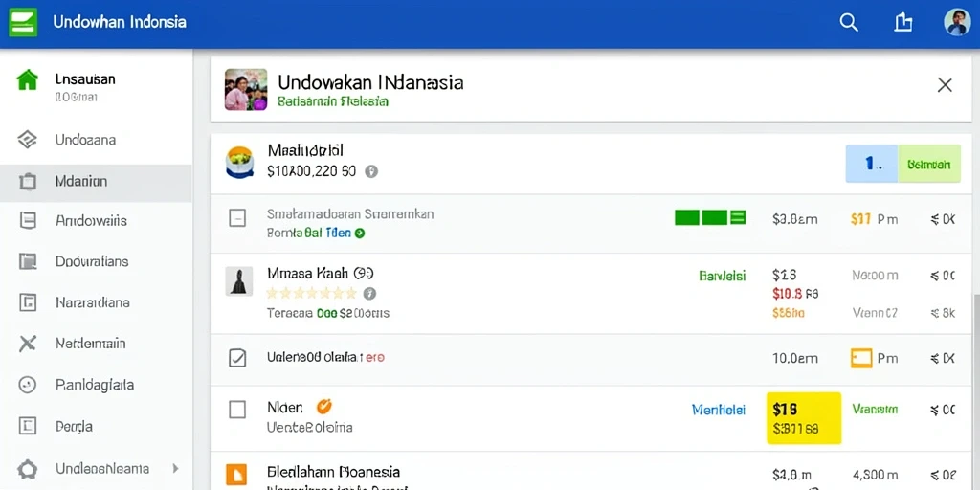Click the green Betiaamin Fhelasia link
The width and height of the screenshot is (980, 490).
coord(332,101)
